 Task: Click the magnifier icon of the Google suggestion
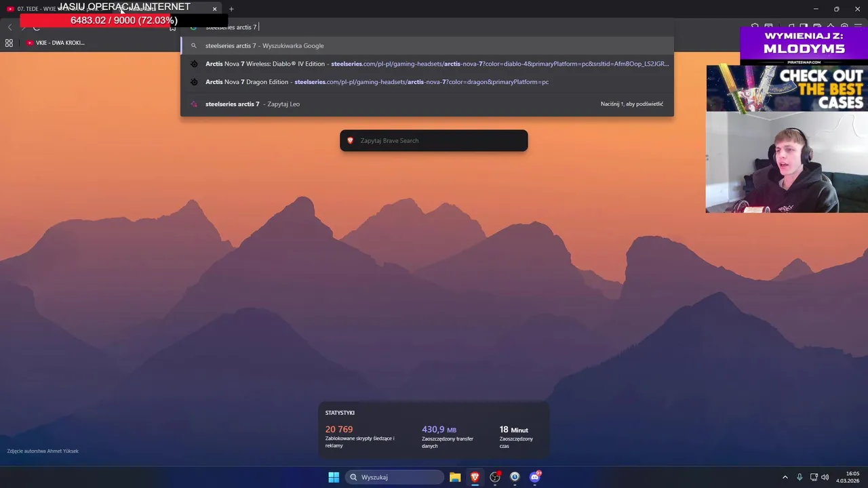[193, 45]
